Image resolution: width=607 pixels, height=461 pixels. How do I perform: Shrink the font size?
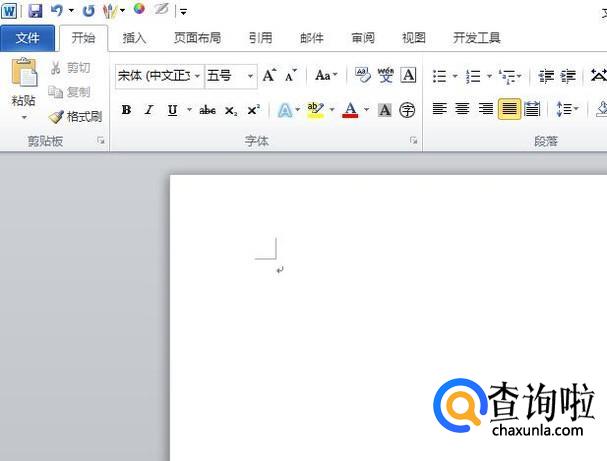pyautogui.click(x=291, y=75)
